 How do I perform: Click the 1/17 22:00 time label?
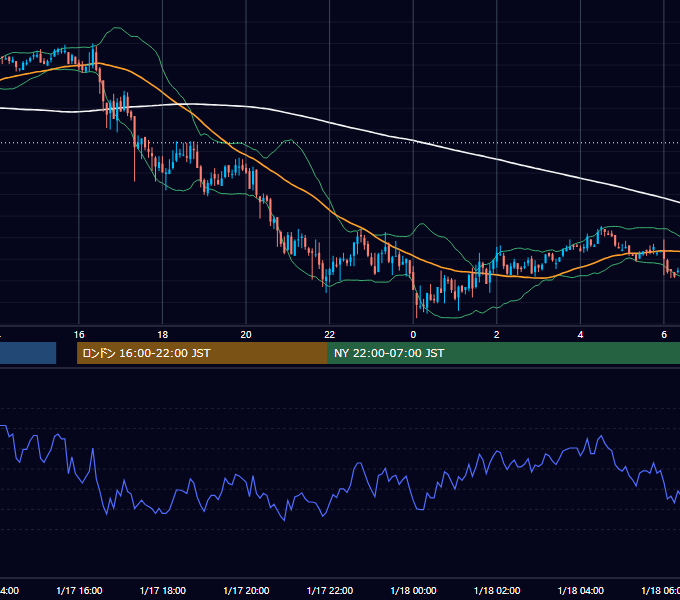point(330,590)
